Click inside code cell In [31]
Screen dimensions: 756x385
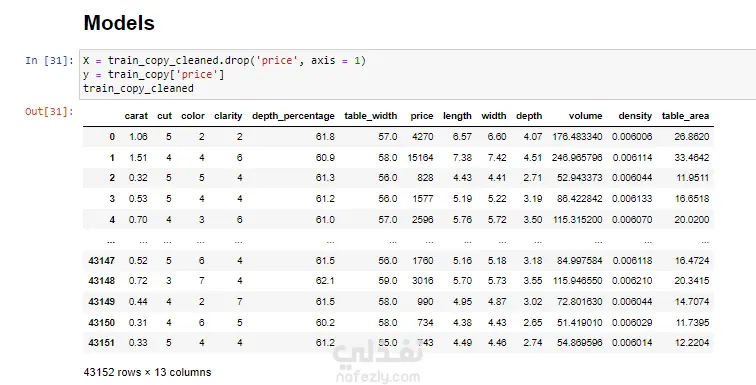point(418,74)
